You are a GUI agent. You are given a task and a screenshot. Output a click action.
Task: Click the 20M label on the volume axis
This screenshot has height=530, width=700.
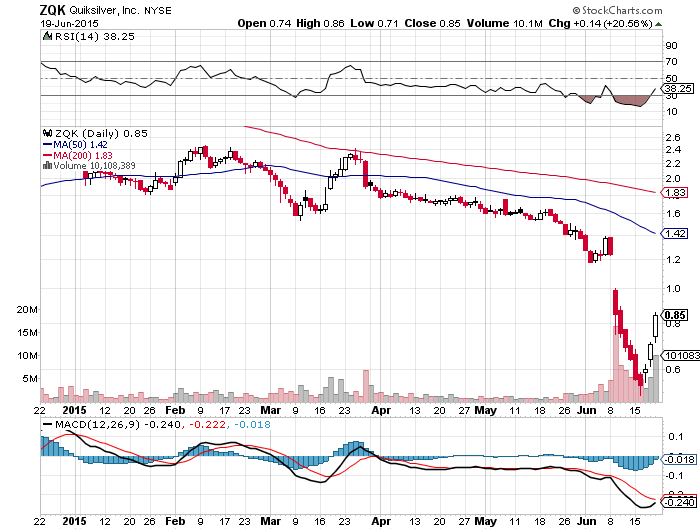27,309
